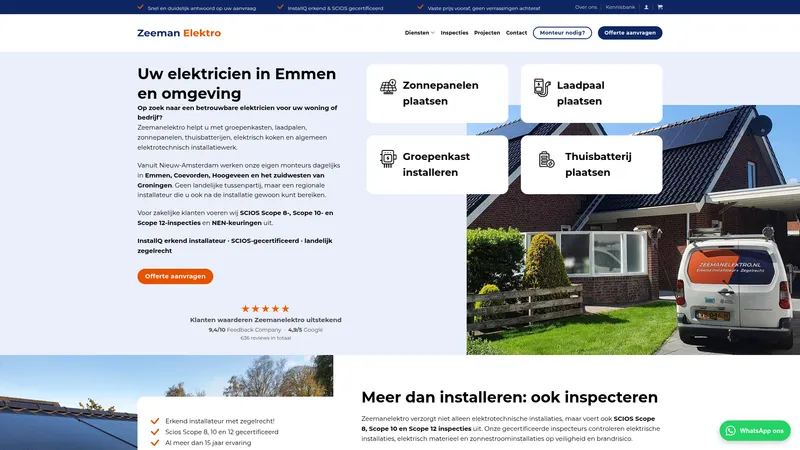Screen dimensions: 800x450
Task: Click the 4,9/5 Google rating
Action: click(x=305, y=330)
